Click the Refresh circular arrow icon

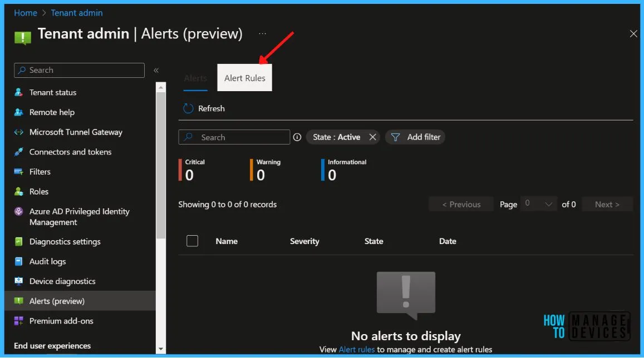pyautogui.click(x=188, y=108)
